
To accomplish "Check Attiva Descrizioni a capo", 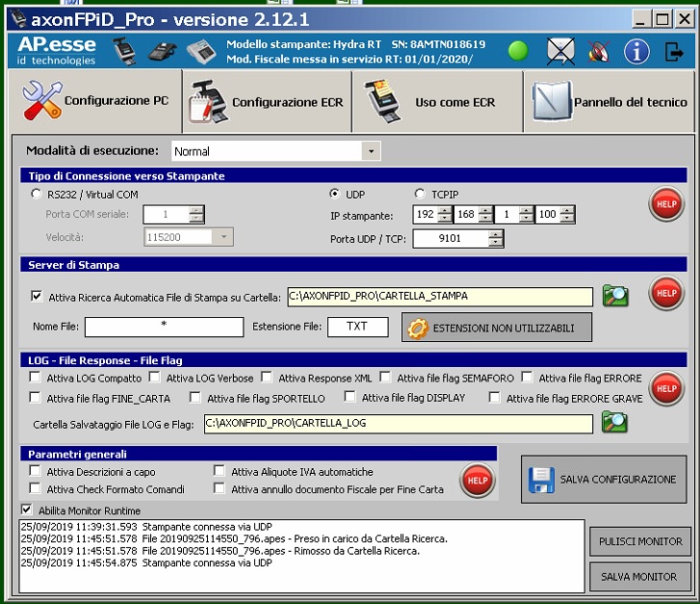I will 35,471.
